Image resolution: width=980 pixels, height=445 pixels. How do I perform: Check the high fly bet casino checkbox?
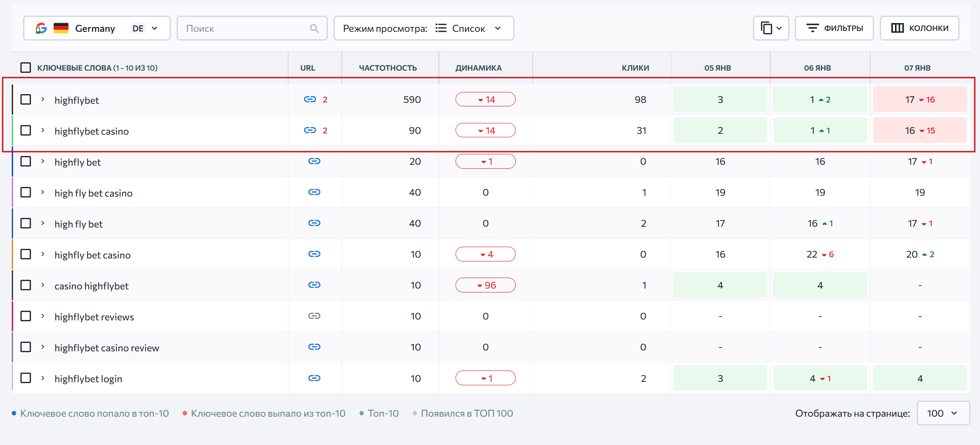tap(26, 192)
